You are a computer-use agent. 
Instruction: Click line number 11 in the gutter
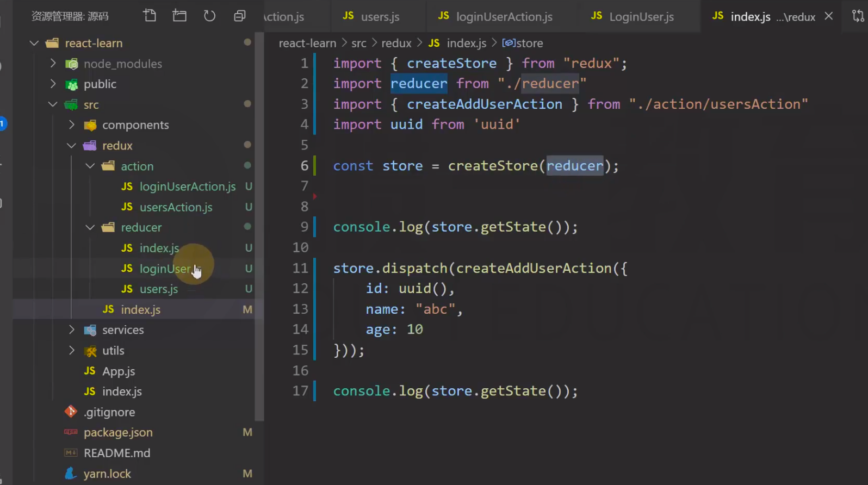point(300,268)
